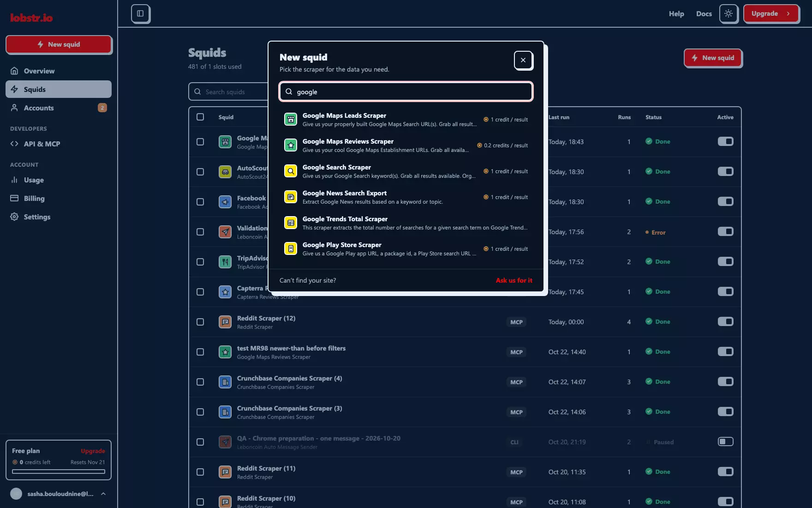Click the Google Maps Leads Scraper icon
812x508 pixels.
coord(291,120)
